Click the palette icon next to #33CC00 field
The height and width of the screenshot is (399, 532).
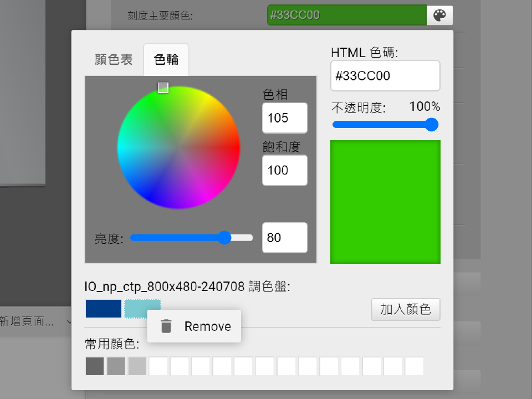tap(439, 15)
